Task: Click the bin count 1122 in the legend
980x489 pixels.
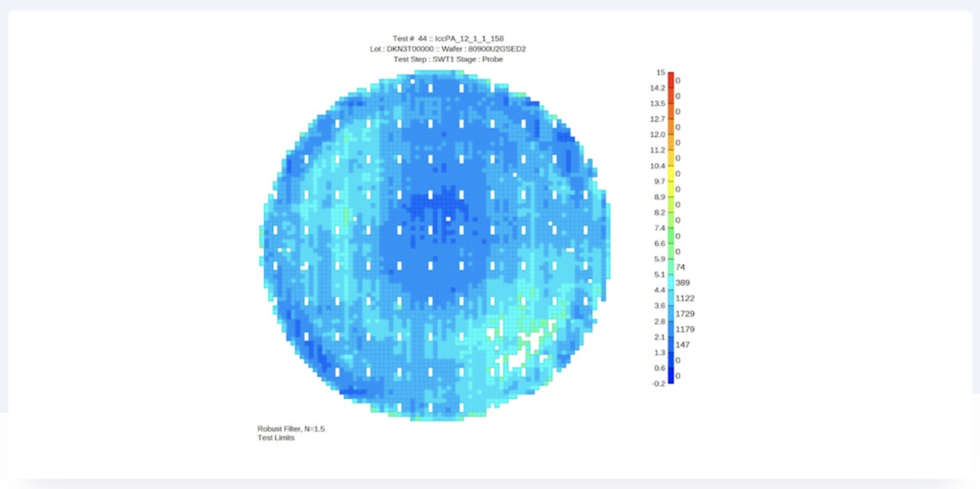Action: 685,298
